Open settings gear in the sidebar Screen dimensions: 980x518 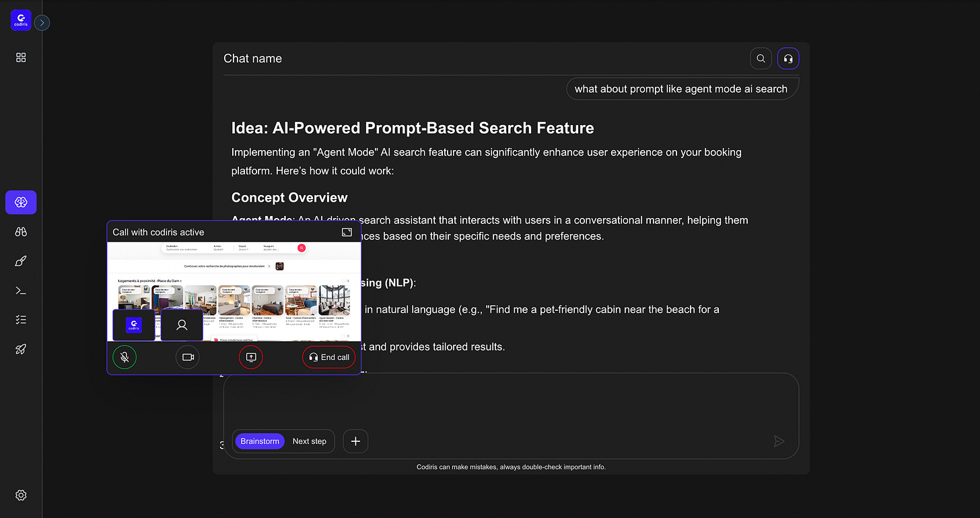point(21,495)
